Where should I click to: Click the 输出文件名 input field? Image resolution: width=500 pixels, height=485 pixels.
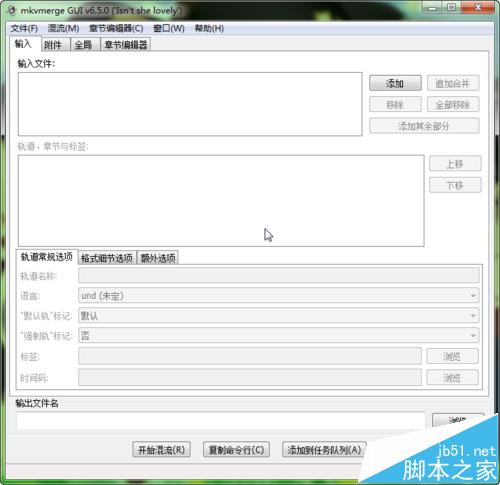tap(221, 421)
